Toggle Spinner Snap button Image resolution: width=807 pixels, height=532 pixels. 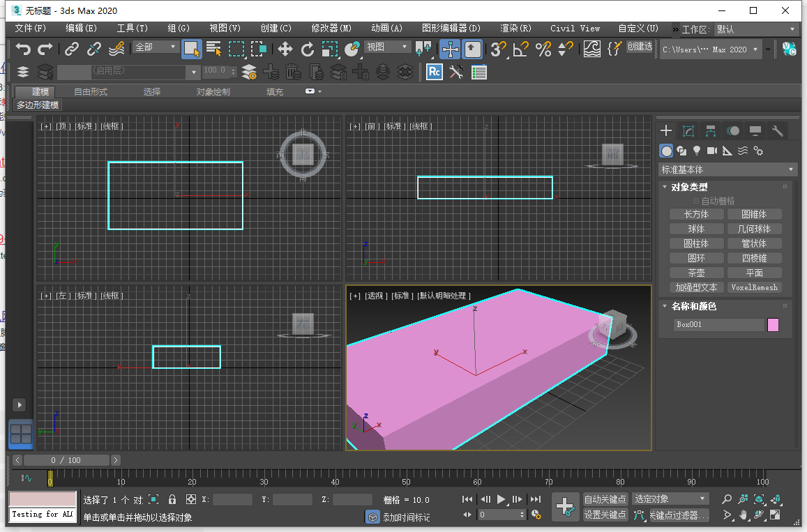(566, 49)
